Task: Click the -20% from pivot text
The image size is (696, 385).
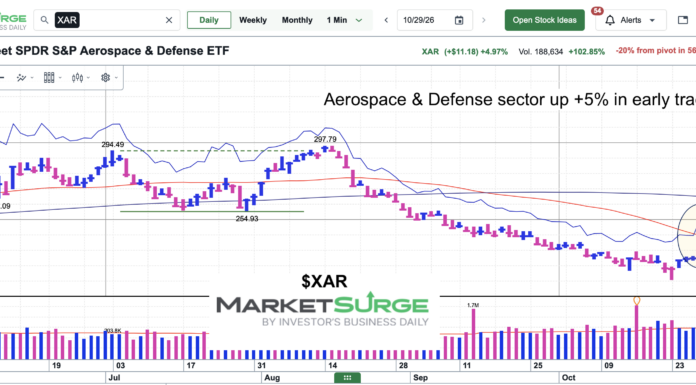Action: 656,51
